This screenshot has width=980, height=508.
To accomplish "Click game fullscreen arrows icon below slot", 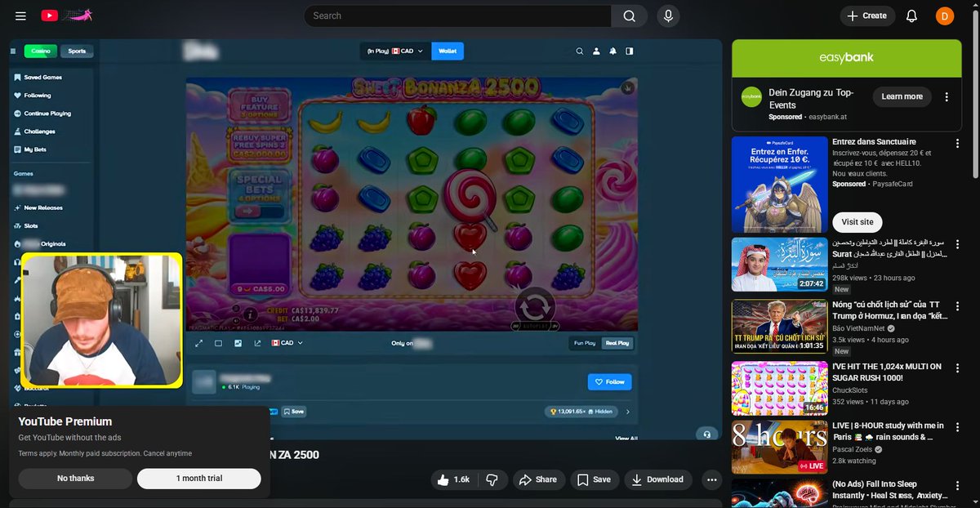I will [x=199, y=343].
